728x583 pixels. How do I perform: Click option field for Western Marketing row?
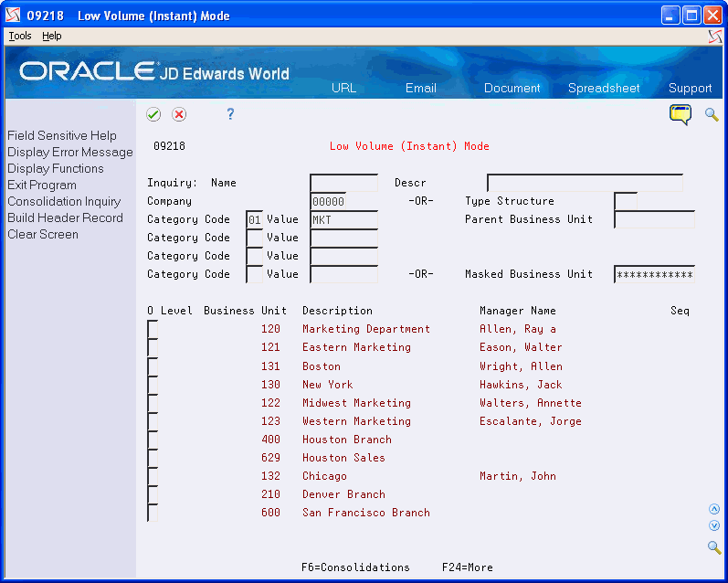153,421
